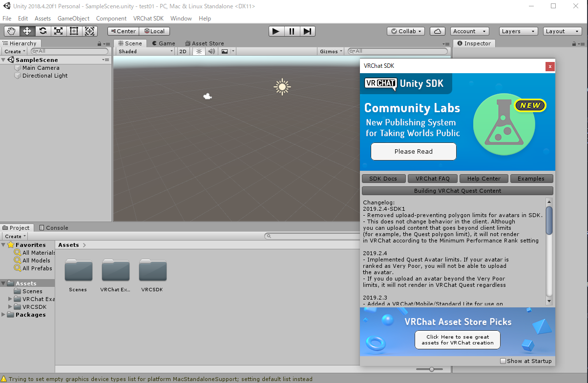Image resolution: width=588 pixels, height=383 pixels.
Task: Adjust the asset icon size slider
Action: [432, 369]
